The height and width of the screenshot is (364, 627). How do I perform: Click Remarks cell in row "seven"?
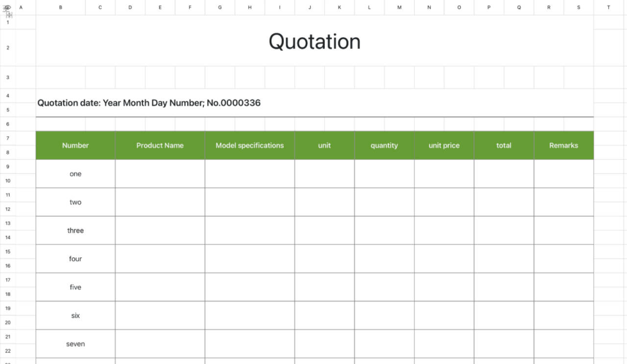tap(563, 344)
